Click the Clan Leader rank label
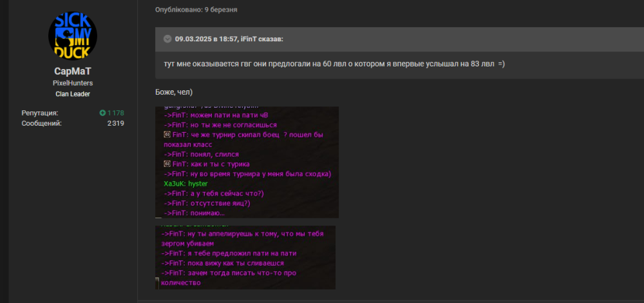Viewport: 644px width, 303px height. (x=73, y=93)
